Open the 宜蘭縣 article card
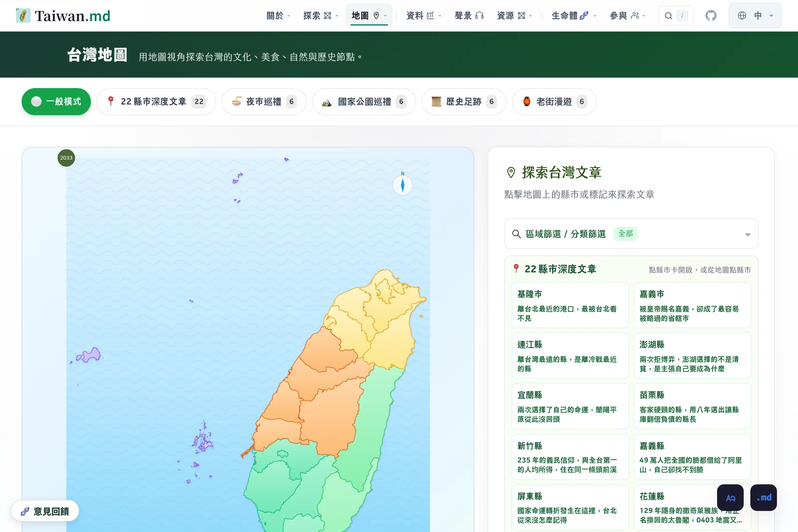This screenshot has width=798, height=532. 570,406
